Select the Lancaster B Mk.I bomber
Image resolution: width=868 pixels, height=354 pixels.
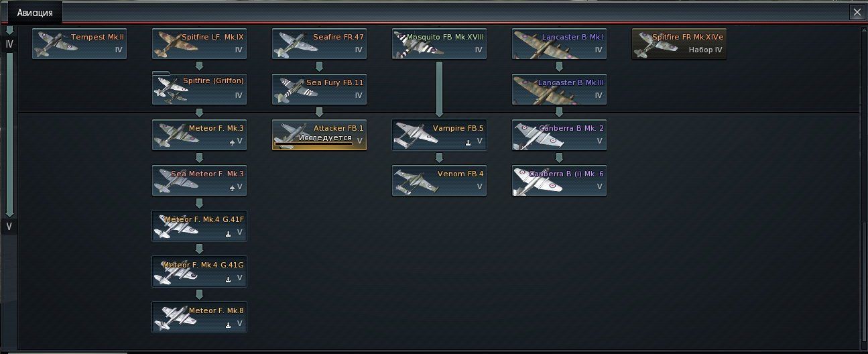pyautogui.click(x=559, y=44)
